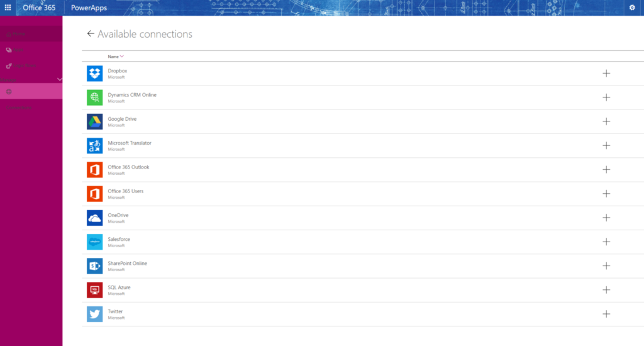Click the Salesforce cloud icon
This screenshot has height=346, width=644.
94,242
